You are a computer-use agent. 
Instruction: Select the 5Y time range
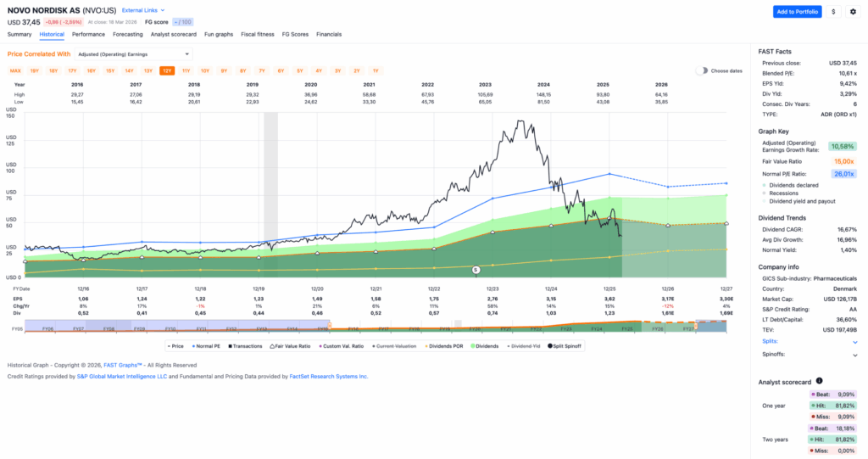299,71
